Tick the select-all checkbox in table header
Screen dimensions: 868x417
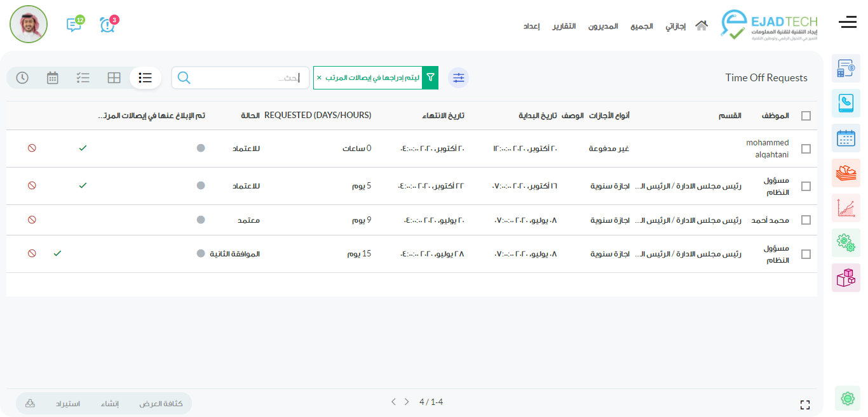click(806, 116)
